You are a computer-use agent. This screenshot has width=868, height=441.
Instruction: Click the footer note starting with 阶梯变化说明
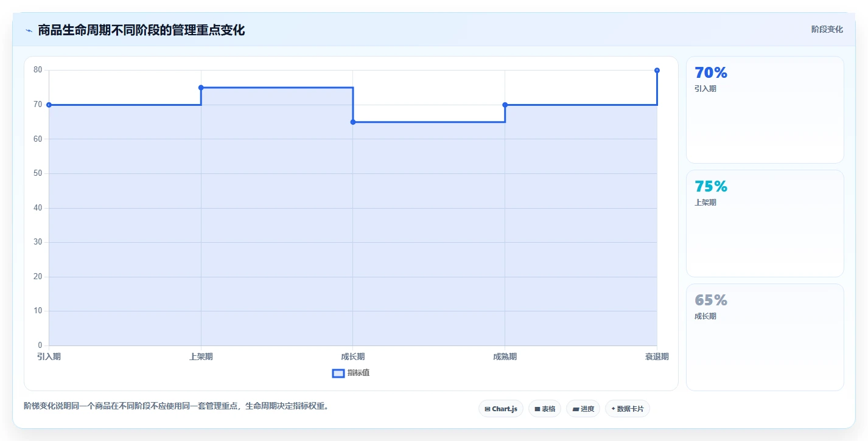[177, 406]
